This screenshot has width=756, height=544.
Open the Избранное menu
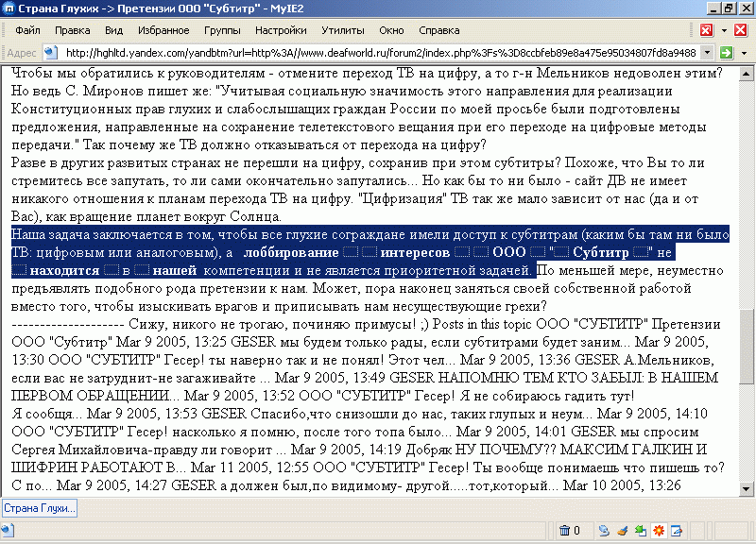pyautogui.click(x=163, y=30)
